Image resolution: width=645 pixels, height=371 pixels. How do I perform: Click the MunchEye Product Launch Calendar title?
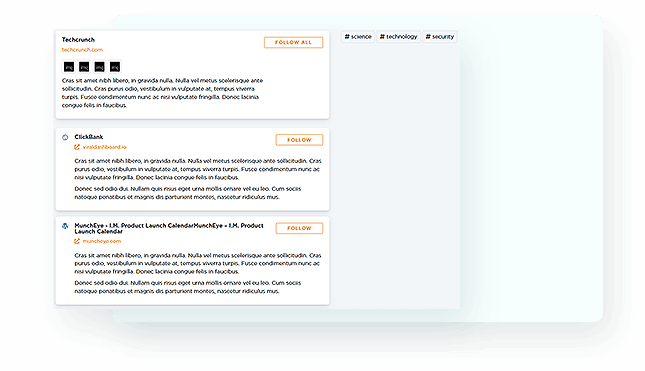tap(169, 228)
